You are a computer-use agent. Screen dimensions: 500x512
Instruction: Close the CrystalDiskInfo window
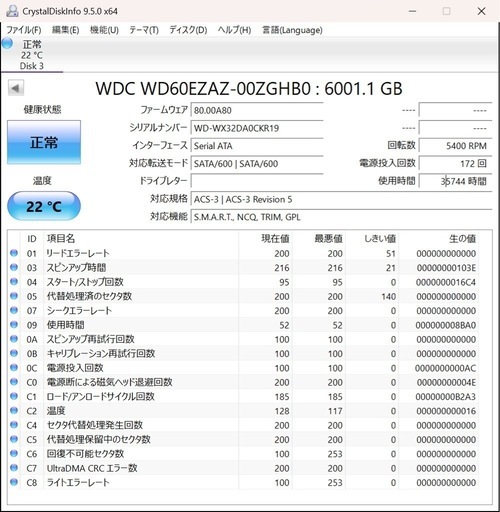(481, 11)
